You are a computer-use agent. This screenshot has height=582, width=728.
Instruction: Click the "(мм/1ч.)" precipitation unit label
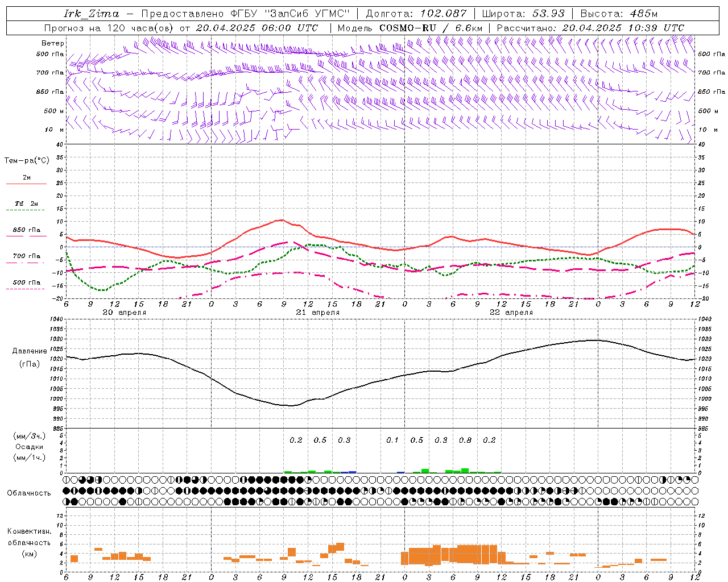[29, 458]
